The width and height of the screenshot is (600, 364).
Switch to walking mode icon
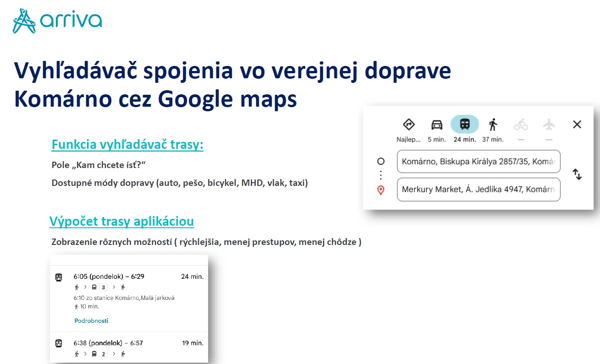pos(493,125)
